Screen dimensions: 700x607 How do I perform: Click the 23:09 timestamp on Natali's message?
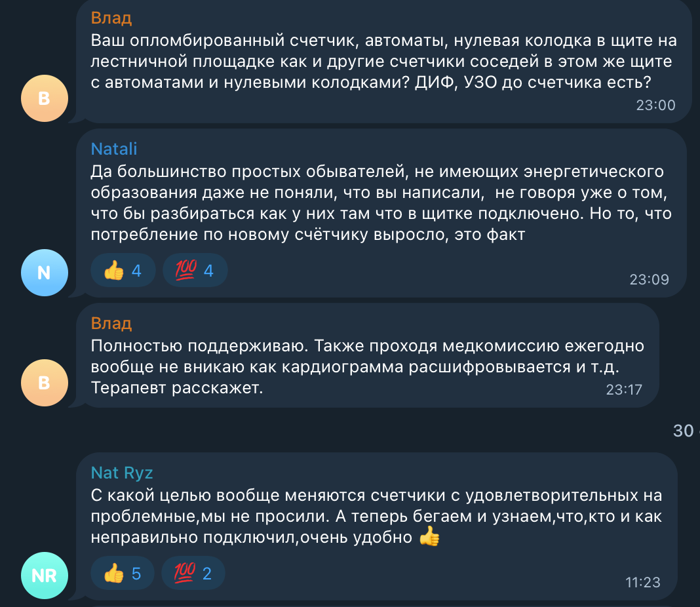click(x=649, y=279)
